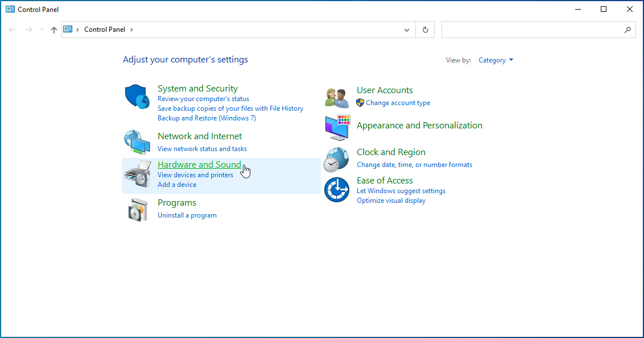The height and width of the screenshot is (338, 644).
Task: Change date, time, or number formats
Action: coord(414,165)
